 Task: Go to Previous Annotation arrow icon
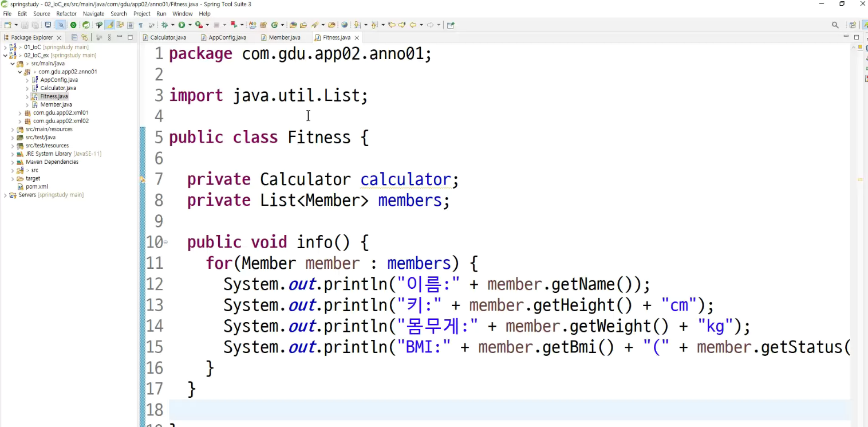click(374, 25)
